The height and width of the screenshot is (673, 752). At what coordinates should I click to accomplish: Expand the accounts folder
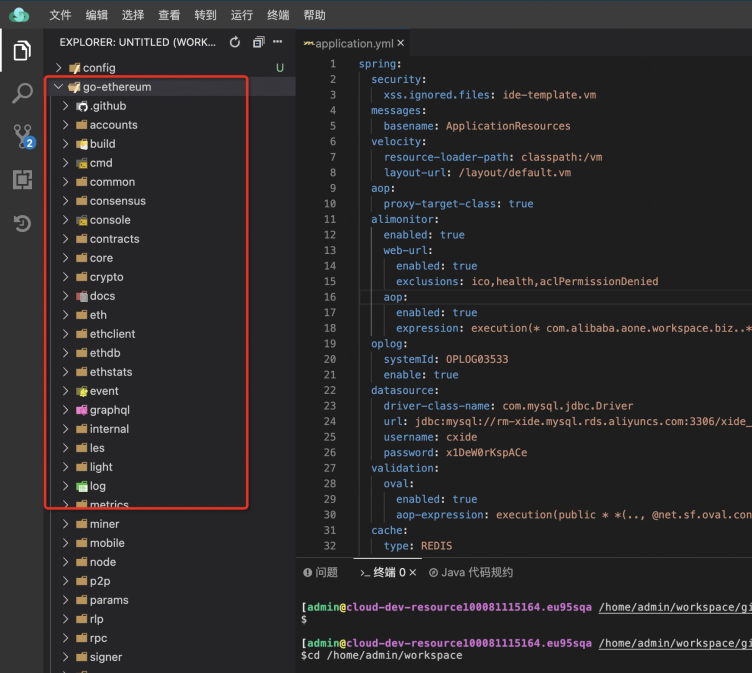point(113,125)
